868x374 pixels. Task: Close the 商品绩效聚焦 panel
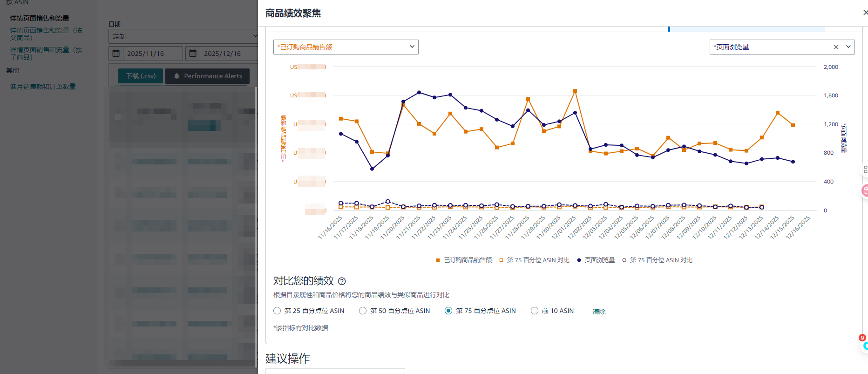865,13
